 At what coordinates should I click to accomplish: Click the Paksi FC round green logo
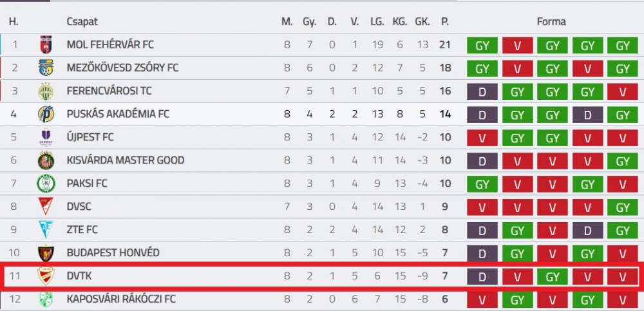(x=46, y=184)
